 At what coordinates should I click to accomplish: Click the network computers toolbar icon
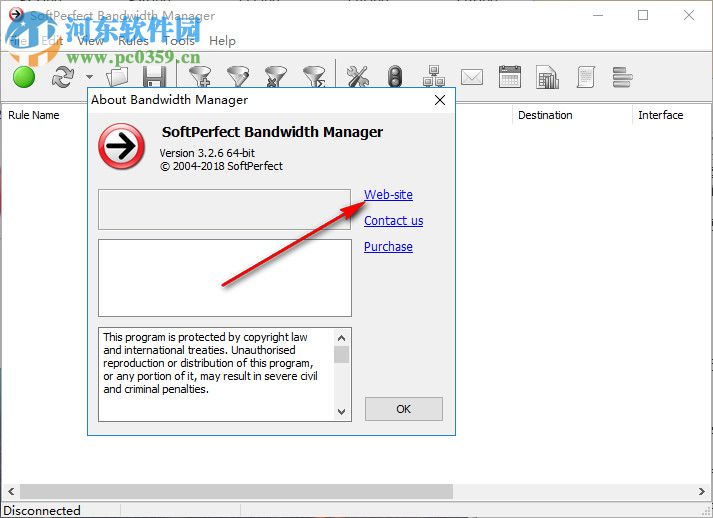click(434, 76)
